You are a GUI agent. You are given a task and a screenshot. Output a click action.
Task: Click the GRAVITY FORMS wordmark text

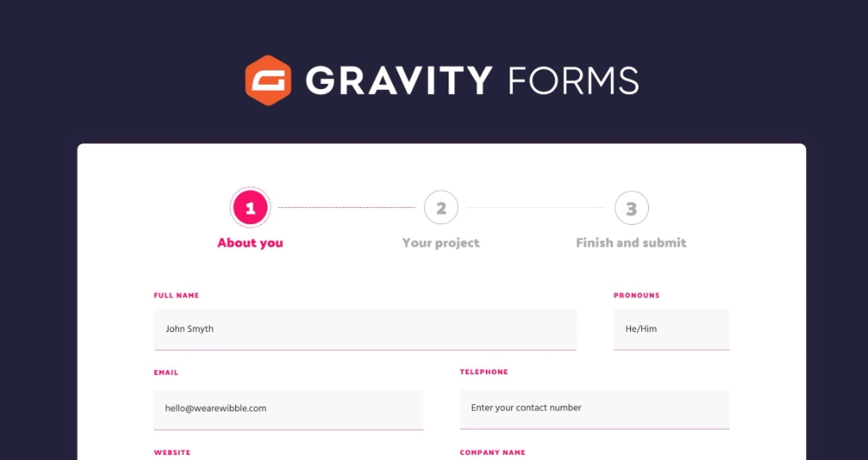(x=472, y=81)
